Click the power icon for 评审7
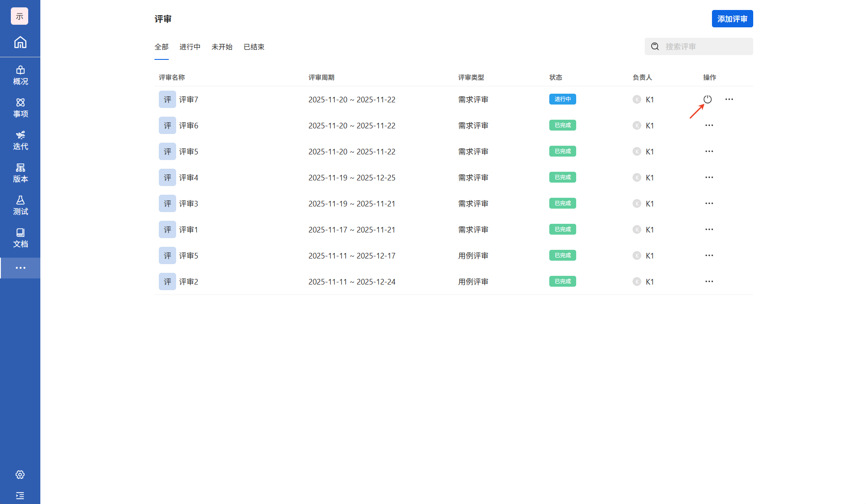The image size is (866, 504). [x=707, y=99]
